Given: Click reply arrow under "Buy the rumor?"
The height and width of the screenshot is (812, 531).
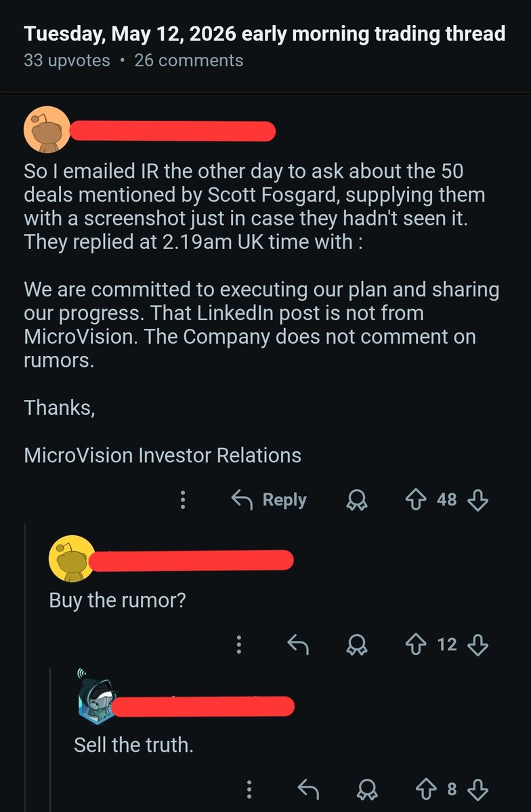Looking at the screenshot, I should 298,645.
